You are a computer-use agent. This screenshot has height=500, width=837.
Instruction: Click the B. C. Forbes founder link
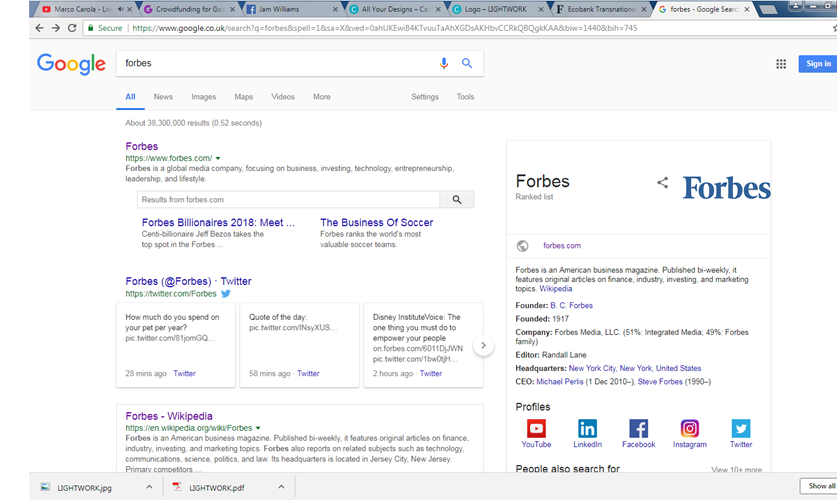(x=571, y=305)
